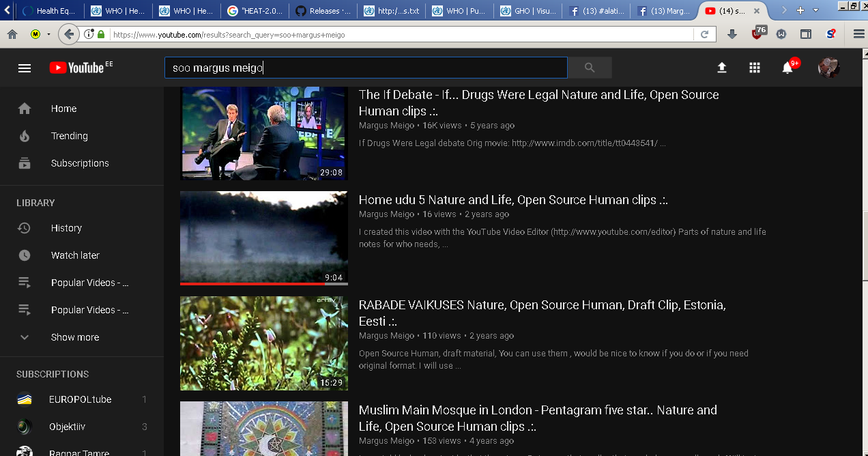Viewport: 868px width, 456px height.
Task: Click the yellow M toolbar icon
Action: click(x=35, y=34)
